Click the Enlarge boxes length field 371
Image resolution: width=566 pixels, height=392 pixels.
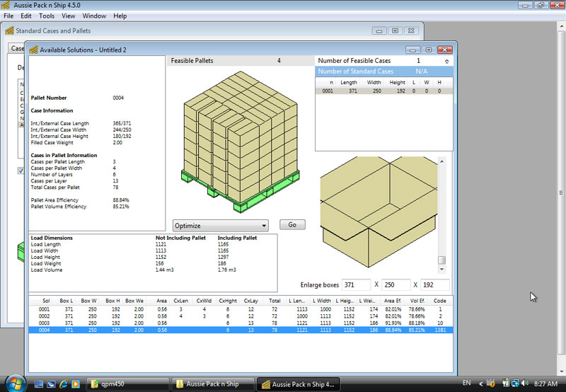point(356,284)
